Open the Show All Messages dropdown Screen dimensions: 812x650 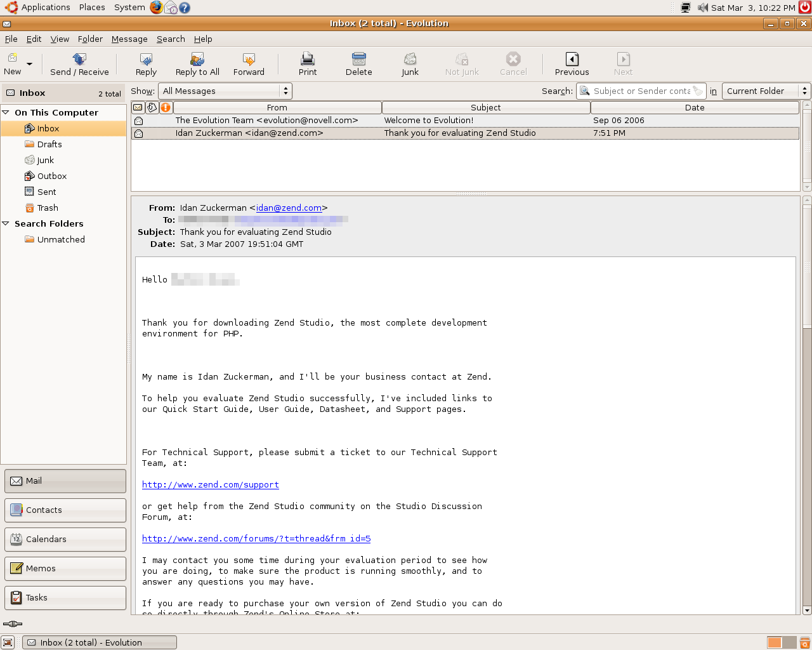click(225, 91)
